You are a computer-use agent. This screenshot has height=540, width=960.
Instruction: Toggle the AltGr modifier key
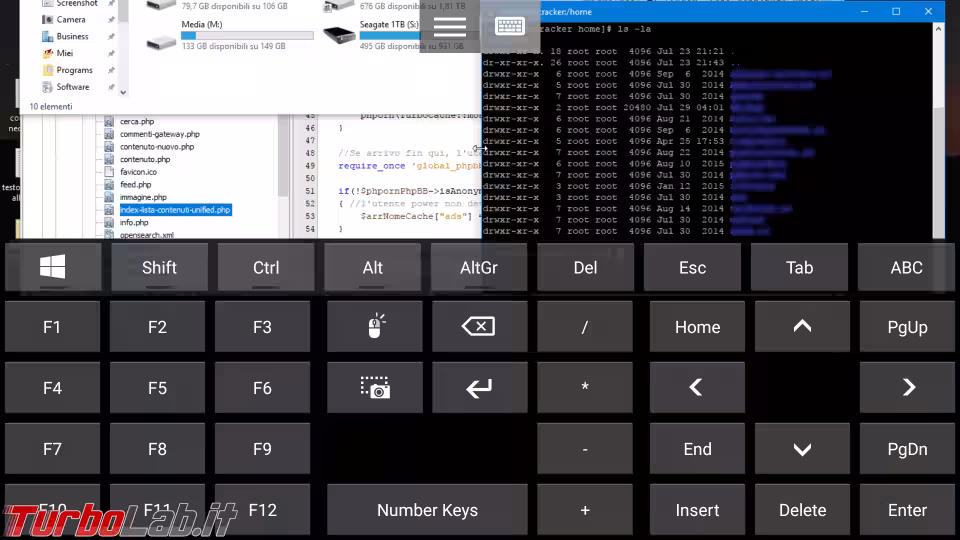479,267
